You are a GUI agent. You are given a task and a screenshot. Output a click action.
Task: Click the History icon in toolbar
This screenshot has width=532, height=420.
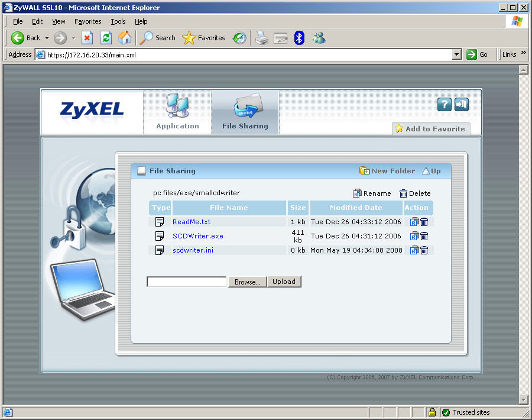coord(239,38)
